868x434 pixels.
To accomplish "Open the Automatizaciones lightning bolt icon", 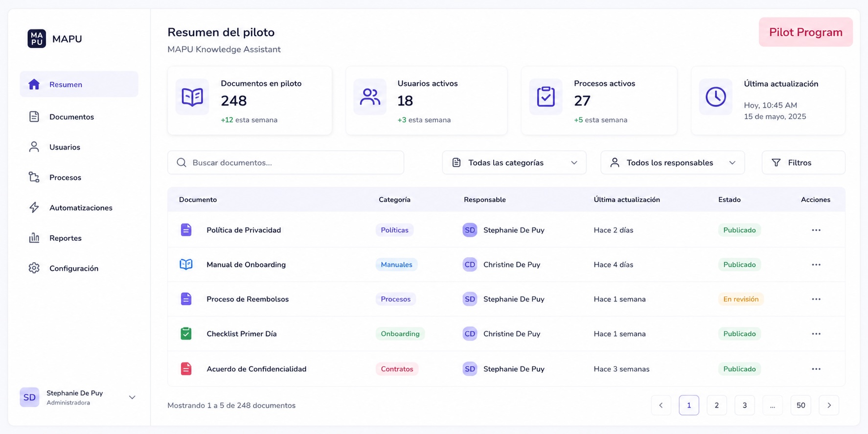I will (x=34, y=207).
